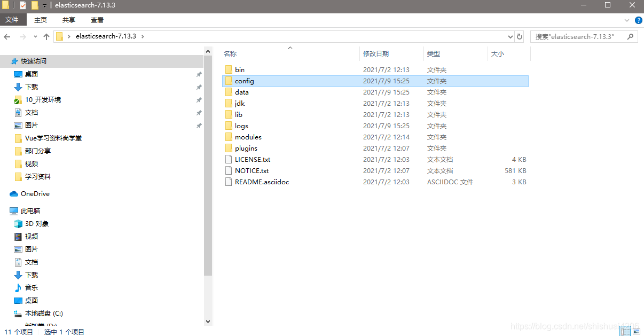The height and width of the screenshot is (336, 644).
Task: Click the modules folder icon
Action: click(229, 137)
